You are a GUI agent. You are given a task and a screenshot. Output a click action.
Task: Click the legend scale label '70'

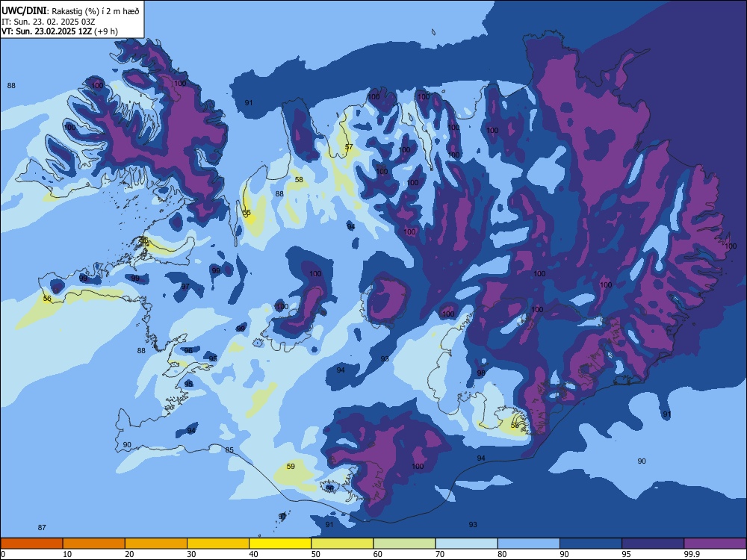point(440,554)
